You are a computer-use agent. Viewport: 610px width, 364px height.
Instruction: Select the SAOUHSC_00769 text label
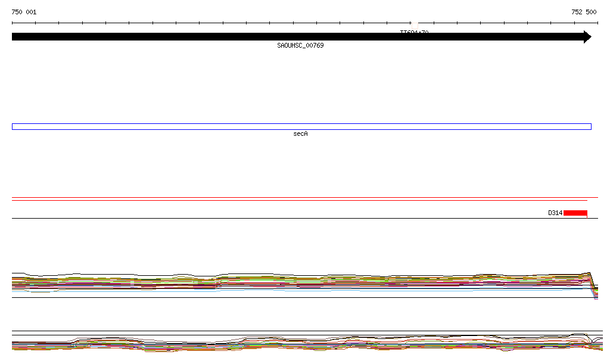pos(300,46)
